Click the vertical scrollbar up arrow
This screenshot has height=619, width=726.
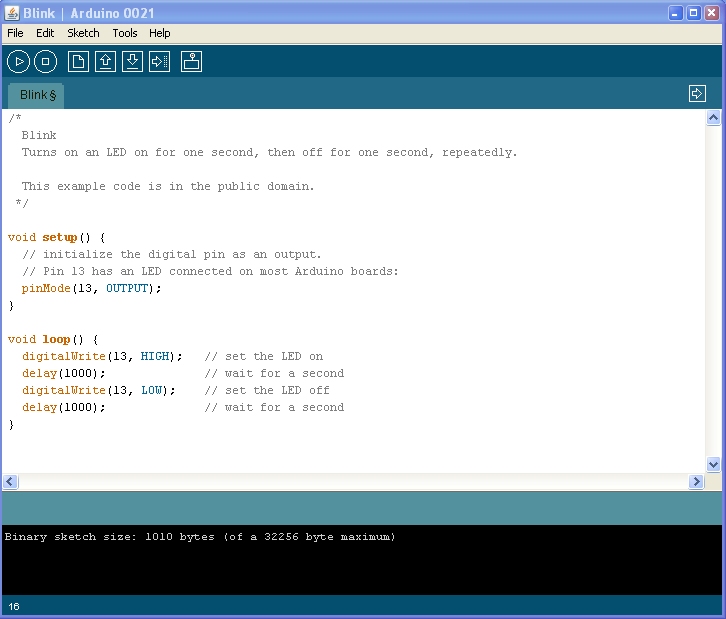pos(713,118)
